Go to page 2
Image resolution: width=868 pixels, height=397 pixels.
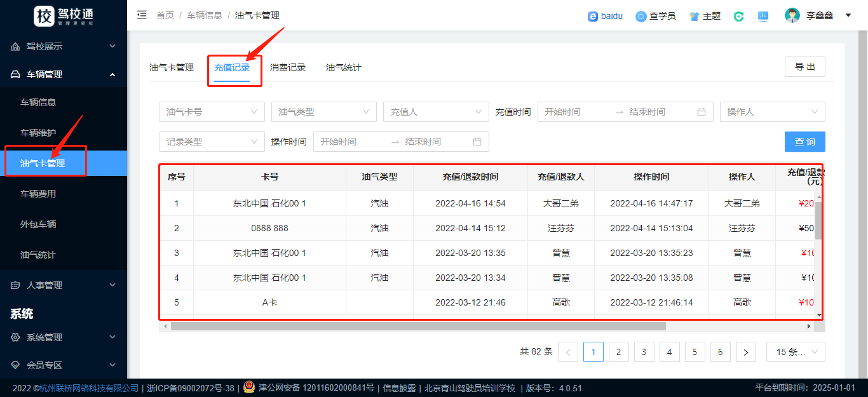[x=619, y=352]
